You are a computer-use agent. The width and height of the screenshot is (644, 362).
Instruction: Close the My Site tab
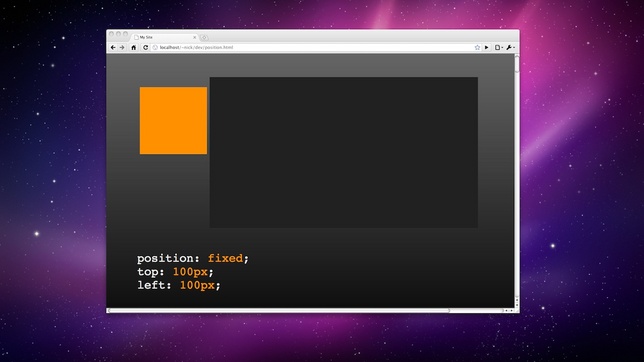[x=195, y=37]
